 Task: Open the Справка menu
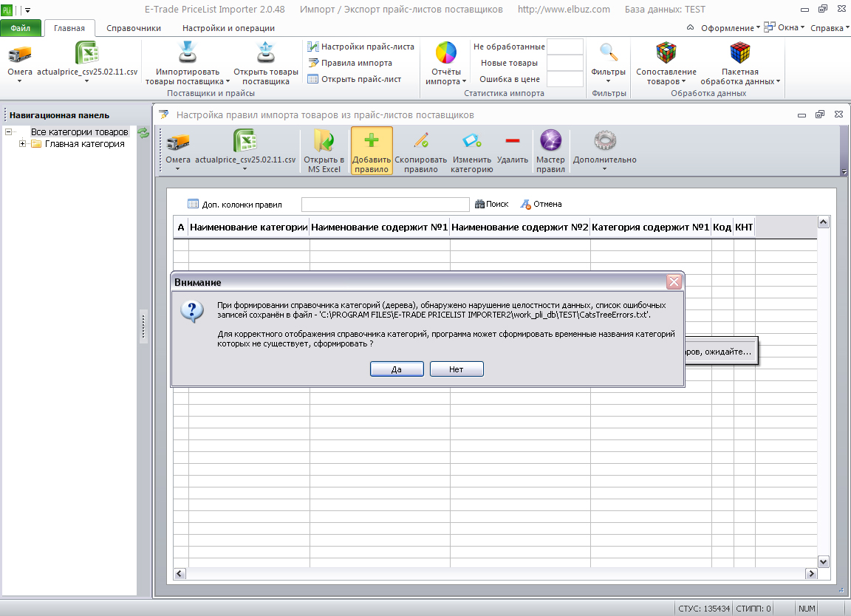830,27
